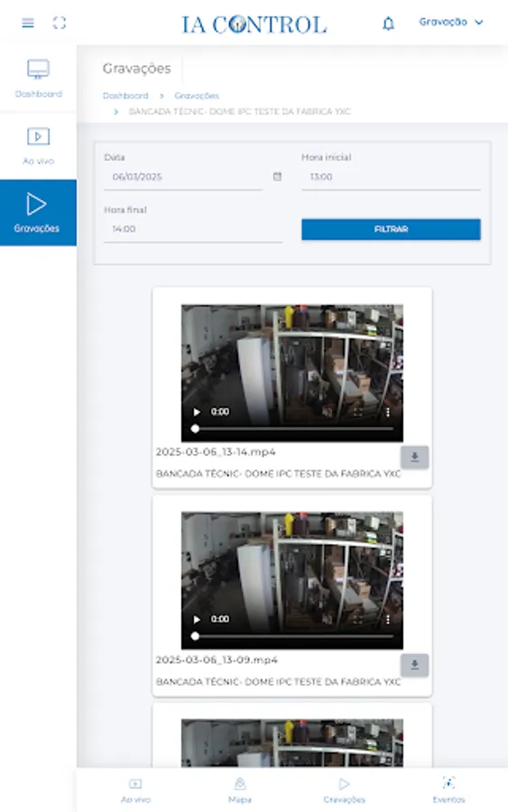Image resolution: width=508 pixels, height=812 pixels.
Task: Play the 2025-03-06_13-14.mp4 video
Action: coord(197,412)
